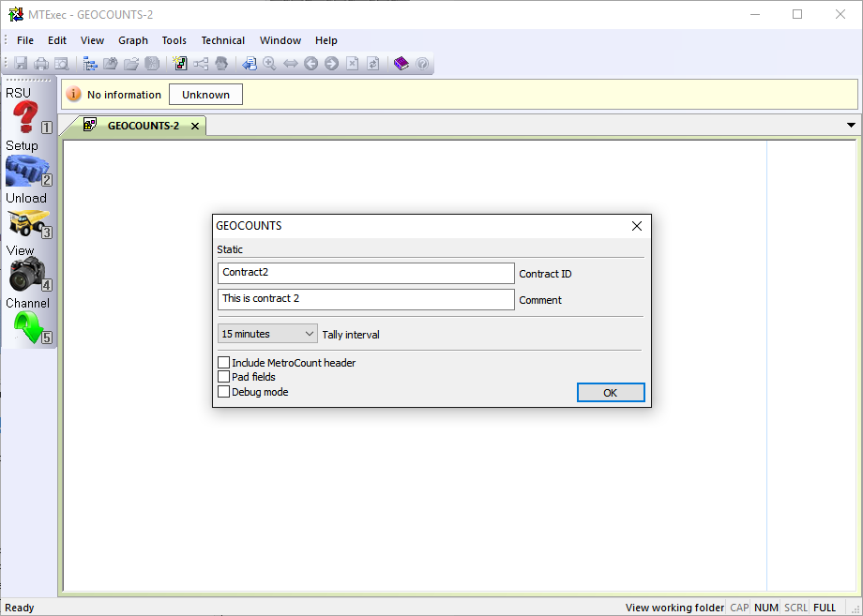The height and width of the screenshot is (616, 863).
Task: Click the NUM indicator in status bar
Action: (766, 608)
